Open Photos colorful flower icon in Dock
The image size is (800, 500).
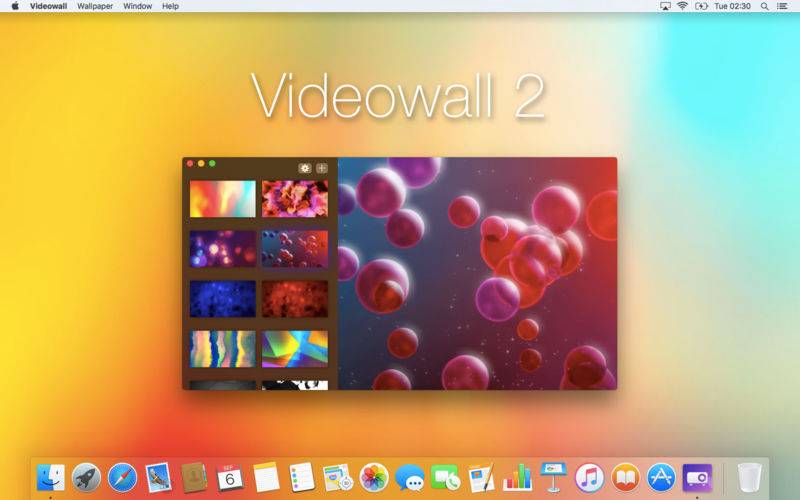click(x=374, y=478)
